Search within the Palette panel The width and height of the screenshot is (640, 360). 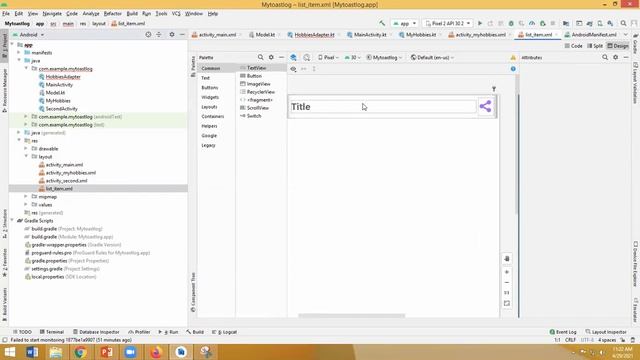(x=260, y=58)
